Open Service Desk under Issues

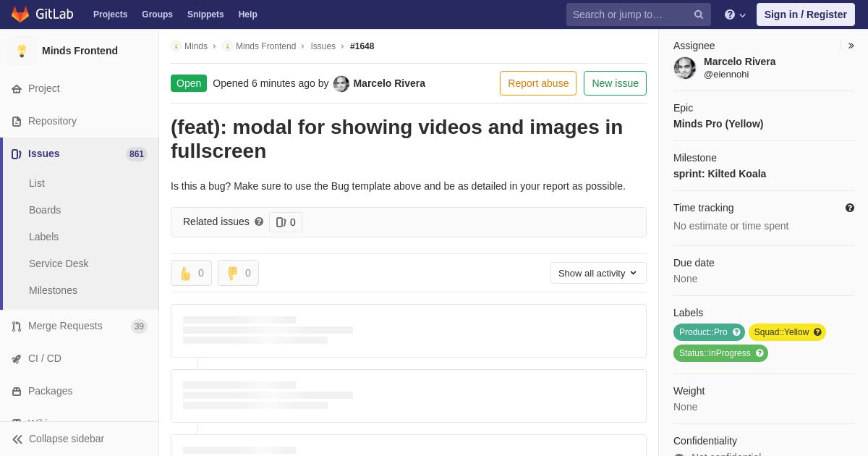(59, 263)
